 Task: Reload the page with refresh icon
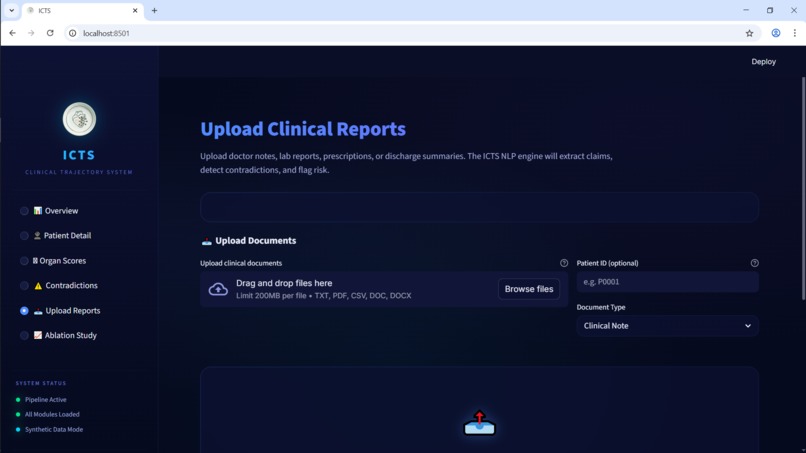[x=50, y=33]
